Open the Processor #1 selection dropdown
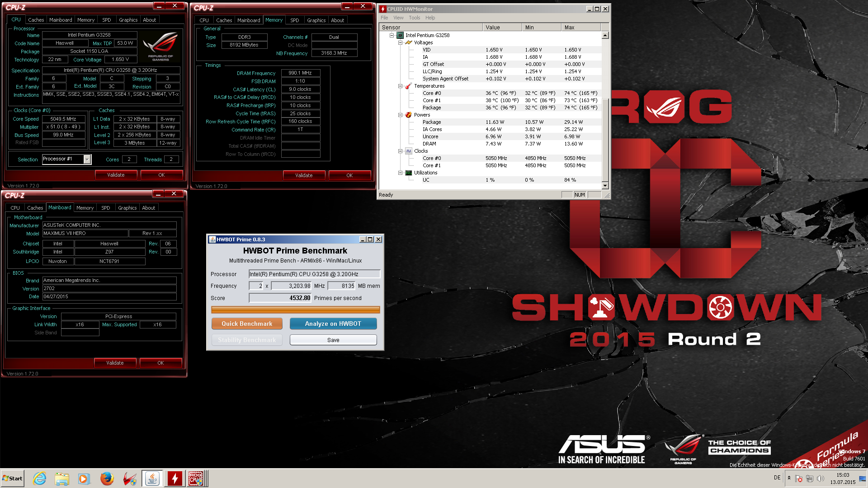This screenshot has width=868, height=488. coord(87,160)
